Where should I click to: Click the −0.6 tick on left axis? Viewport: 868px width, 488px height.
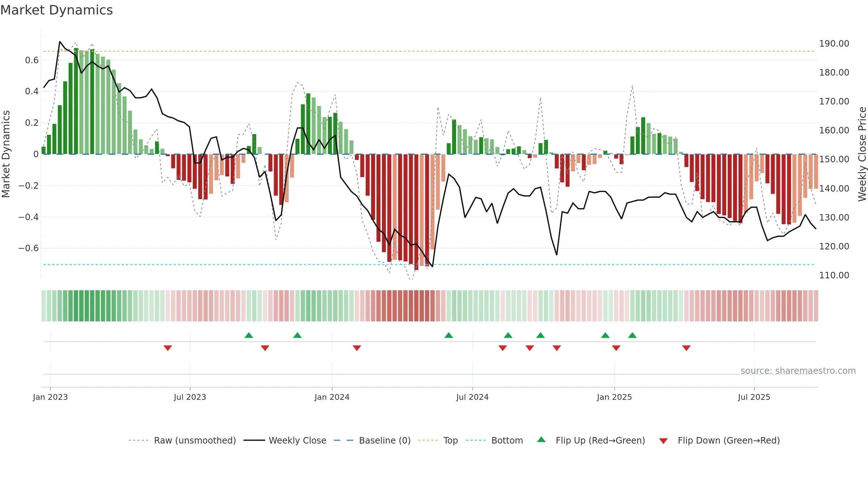coord(29,248)
